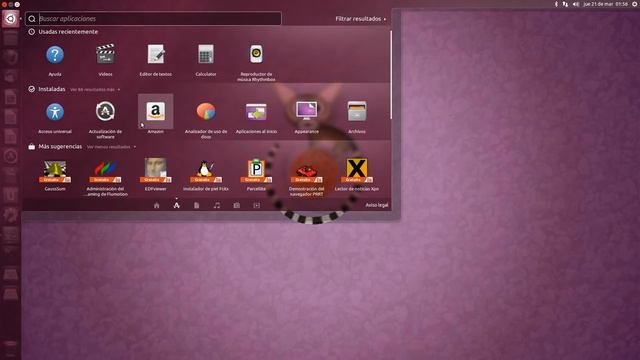Screen dimensions: 640x360
Task: Focus the Buscar aplicaciones search field
Action: pyautogui.click(x=153, y=19)
